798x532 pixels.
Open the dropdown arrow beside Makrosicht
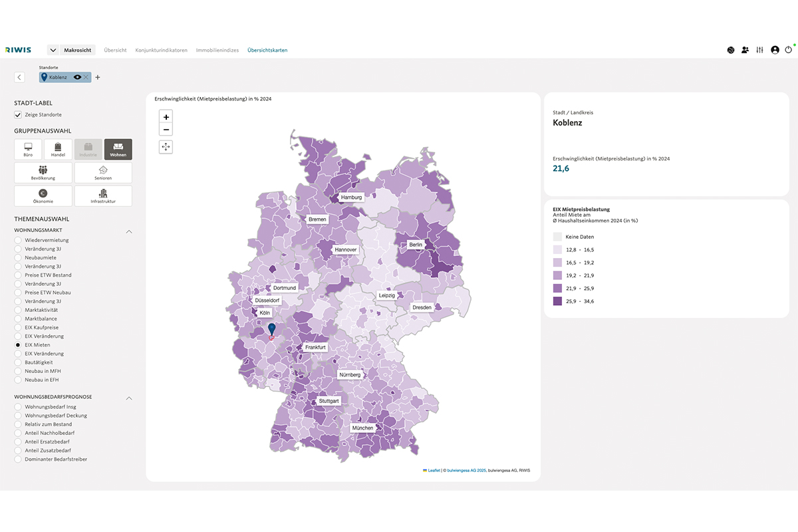pos(53,50)
